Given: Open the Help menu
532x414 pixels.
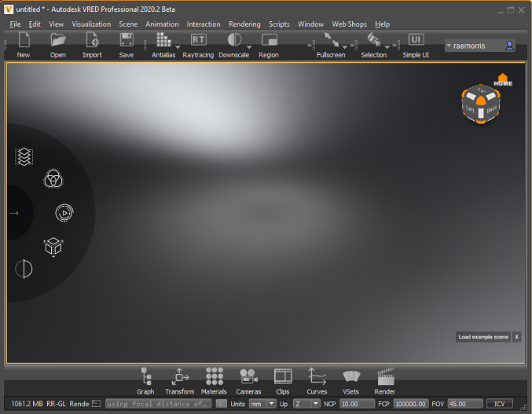Looking at the screenshot, I should pos(383,24).
